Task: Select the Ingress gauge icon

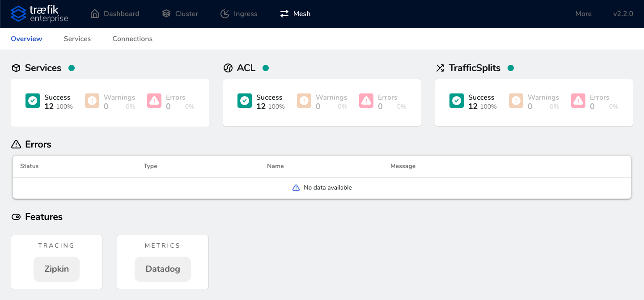Action: (225, 13)
